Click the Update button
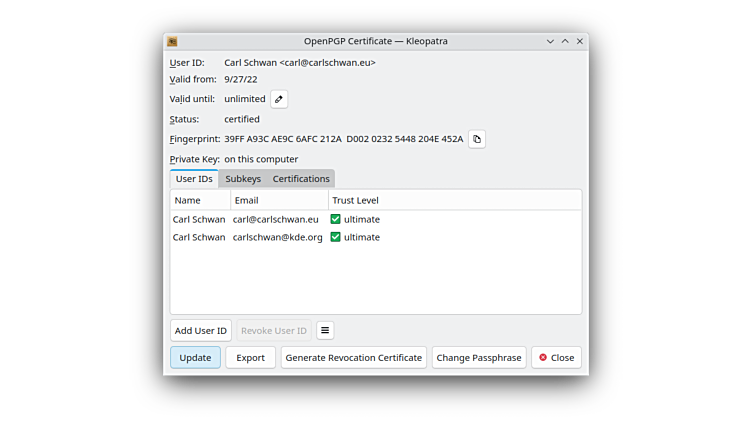 [x=195, y=357]
